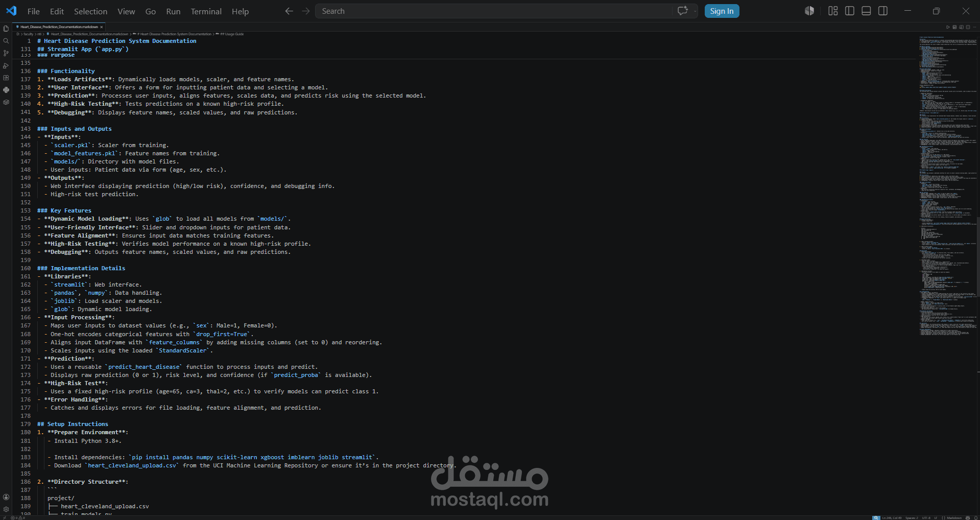
Task: Open the Accounts menu in activity bar
Action: (x=6, y=497)
